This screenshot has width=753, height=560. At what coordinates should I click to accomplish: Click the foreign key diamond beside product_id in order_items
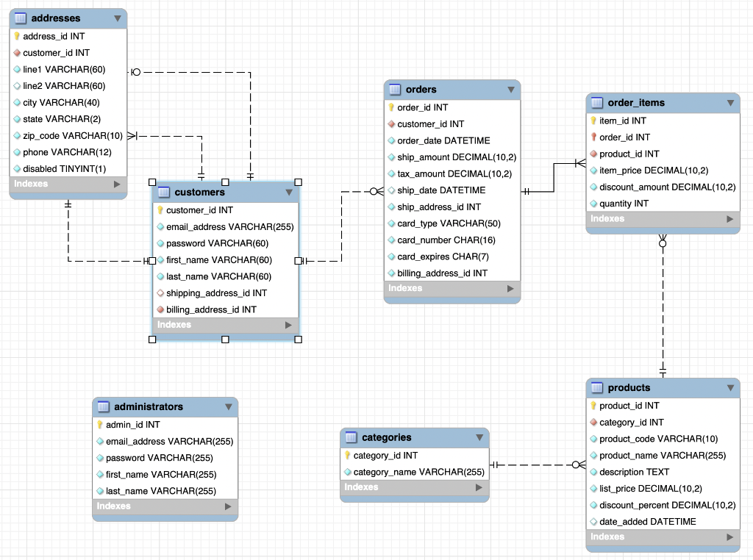click(x=593, y=154)
